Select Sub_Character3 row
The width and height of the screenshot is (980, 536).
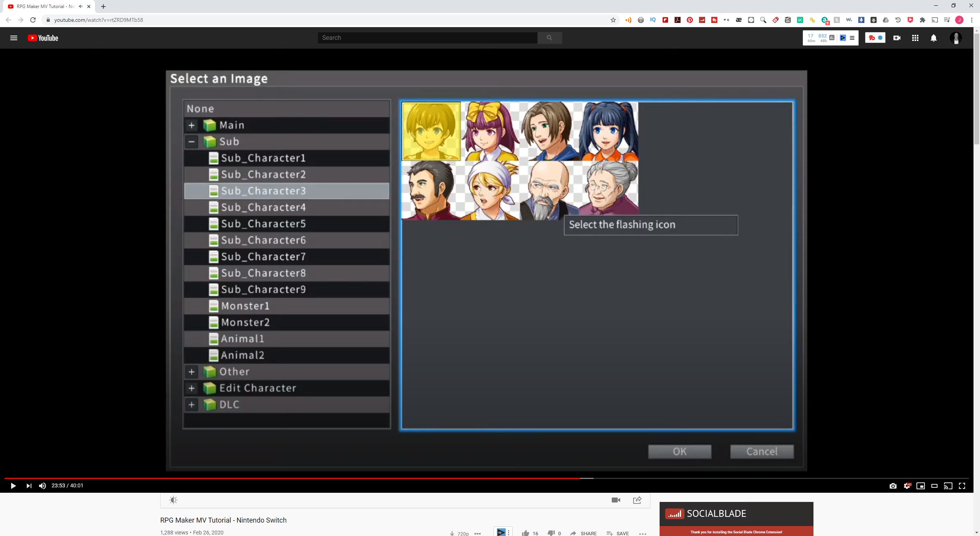click(287, 191)
